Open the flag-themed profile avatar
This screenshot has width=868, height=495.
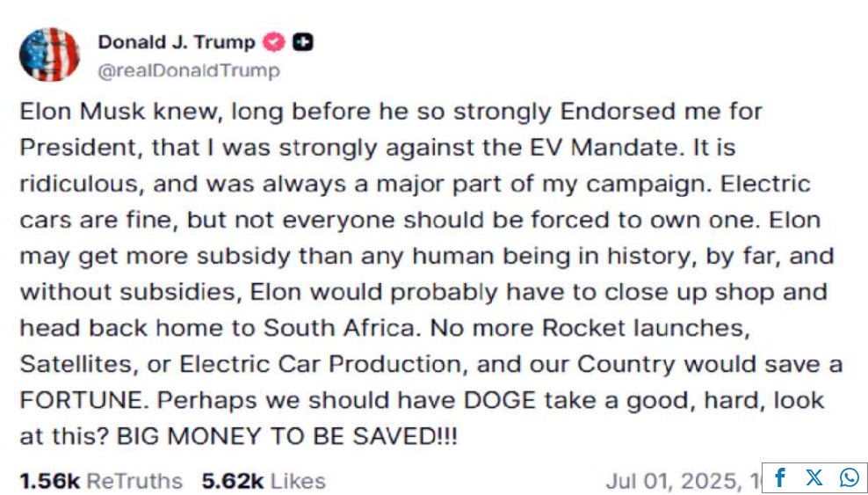[x=49, y=55]
